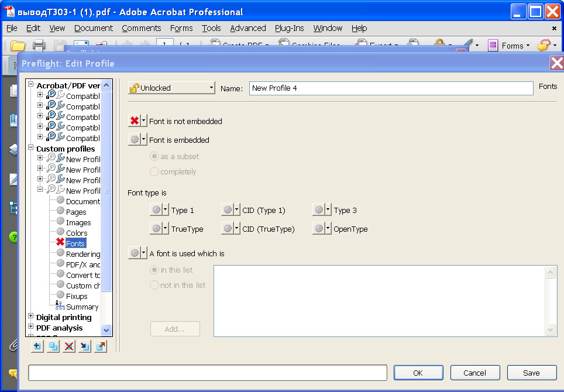Click the grey circle icon beside Images
This screenshot has width=564, height=392.
coord(60,221)
